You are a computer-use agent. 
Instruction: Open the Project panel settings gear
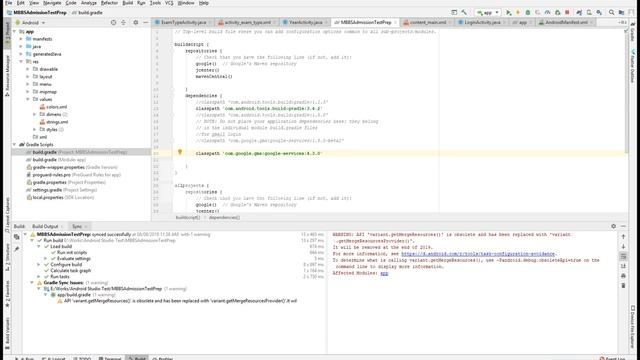136,22
